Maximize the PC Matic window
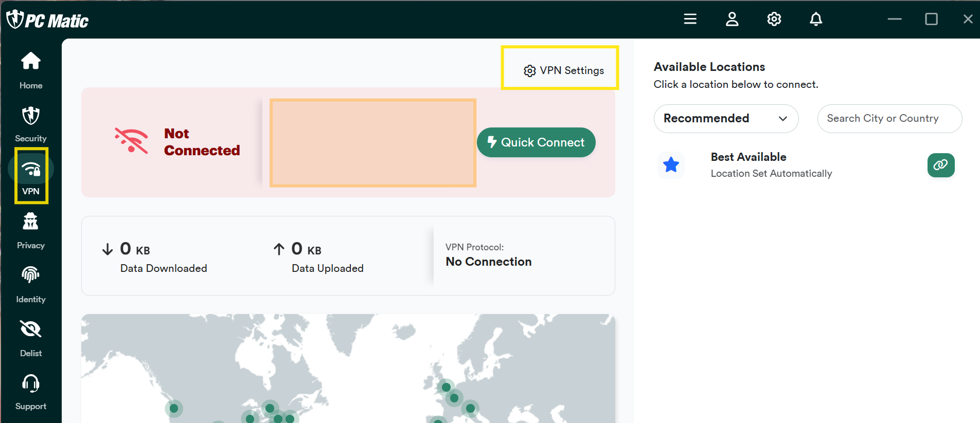The image size is (980, 423). [931, 19]
